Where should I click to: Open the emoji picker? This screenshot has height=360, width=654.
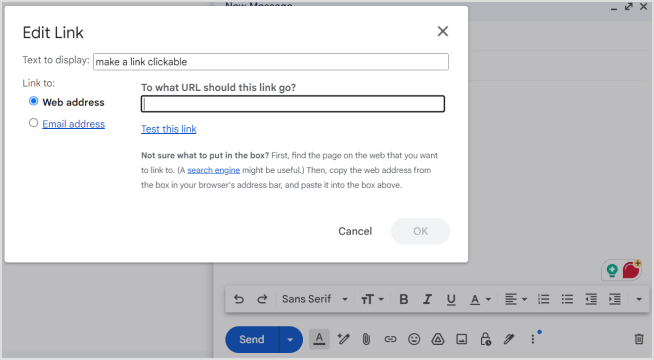pos(414,339)
